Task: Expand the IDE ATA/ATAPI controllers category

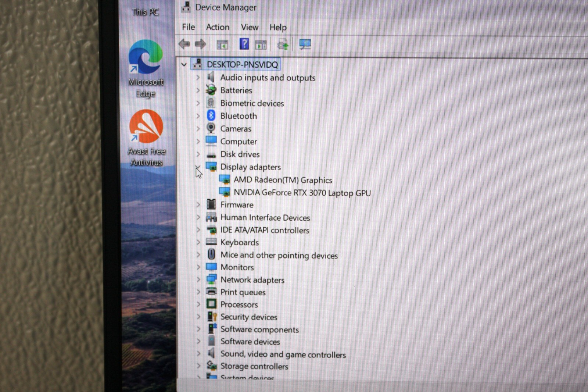Action: pyautogui.click(x=198, y=230)
